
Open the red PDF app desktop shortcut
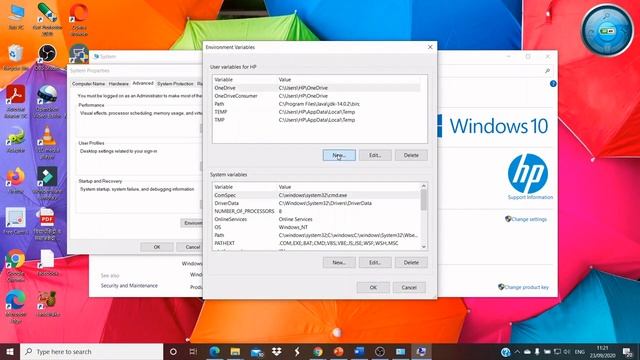(47, 224)
